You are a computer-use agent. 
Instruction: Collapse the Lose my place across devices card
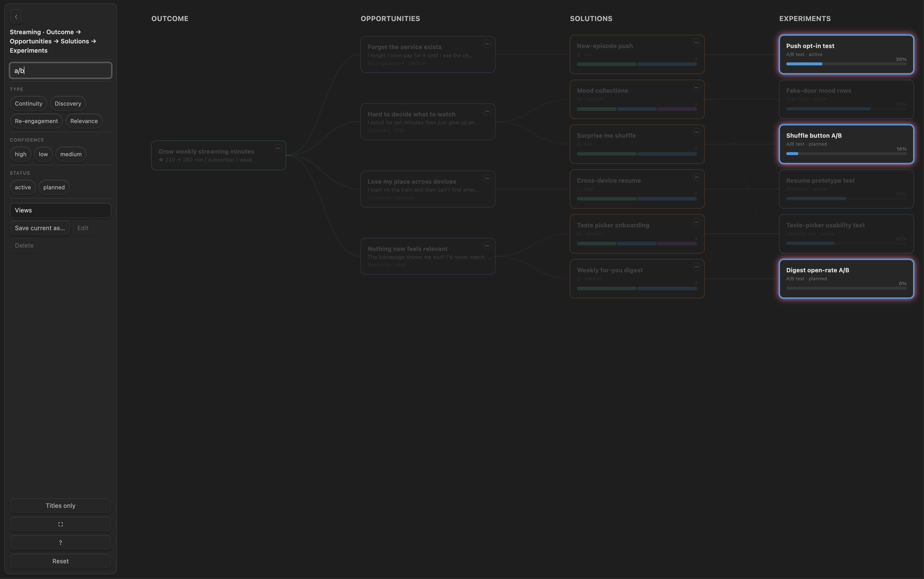point(487,179)
